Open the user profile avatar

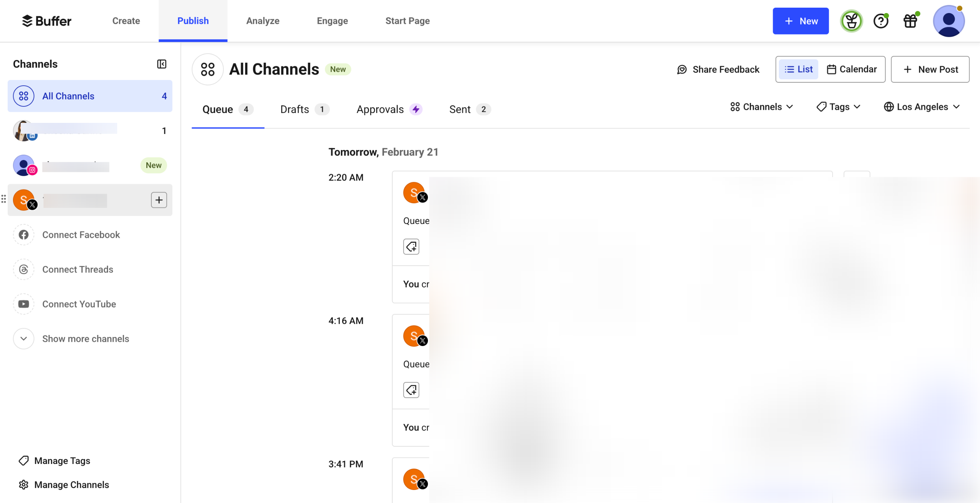(x=948, y=21)
